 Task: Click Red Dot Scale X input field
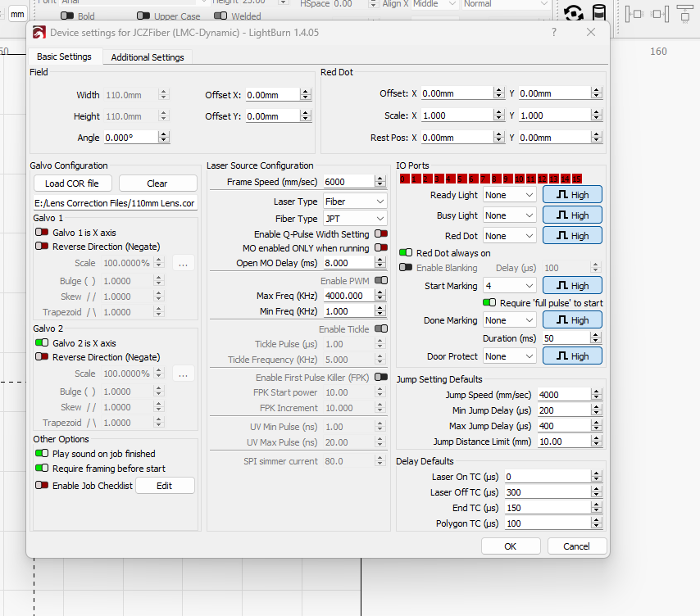coord(457,115)
